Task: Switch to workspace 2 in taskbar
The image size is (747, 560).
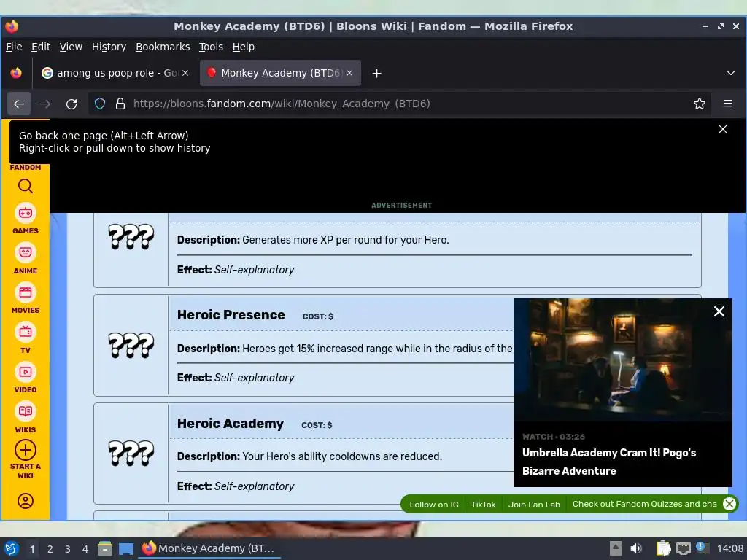Action: pos(50,549)
